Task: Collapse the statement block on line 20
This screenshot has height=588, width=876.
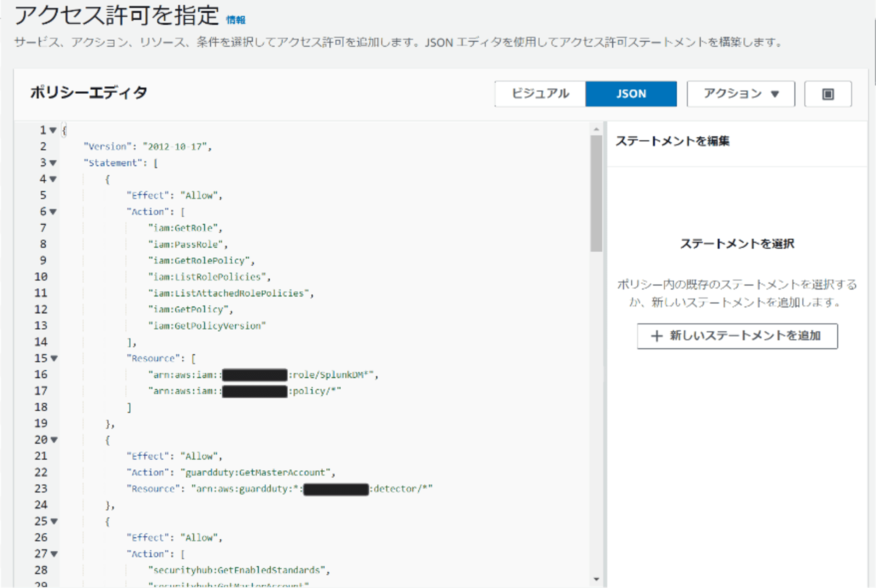Action: point(54,440)
